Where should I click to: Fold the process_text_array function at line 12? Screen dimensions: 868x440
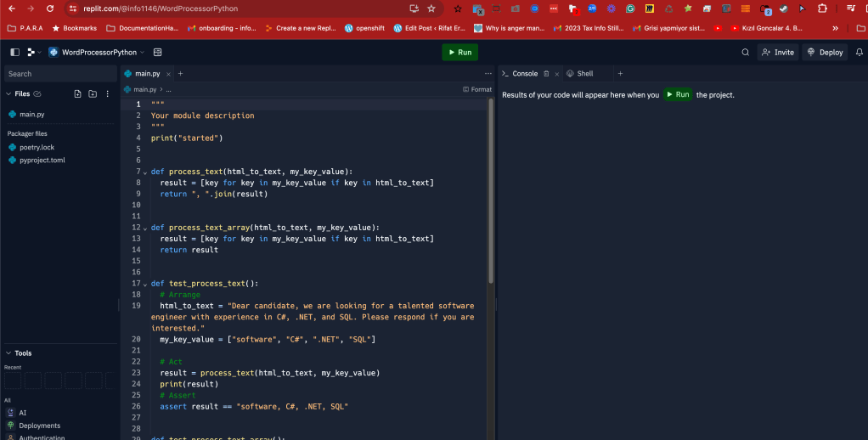(145, 228)
